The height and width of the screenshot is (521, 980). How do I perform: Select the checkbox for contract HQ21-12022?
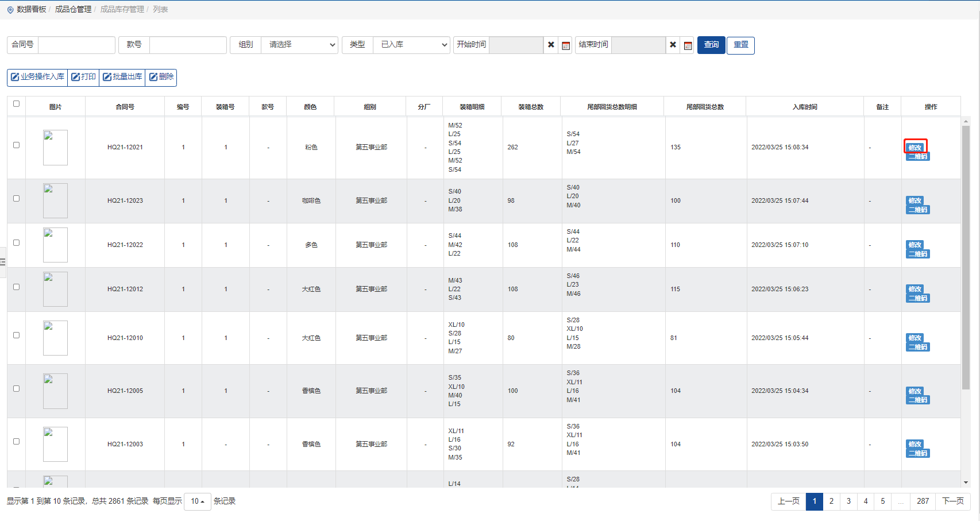[x=16, y=243]
